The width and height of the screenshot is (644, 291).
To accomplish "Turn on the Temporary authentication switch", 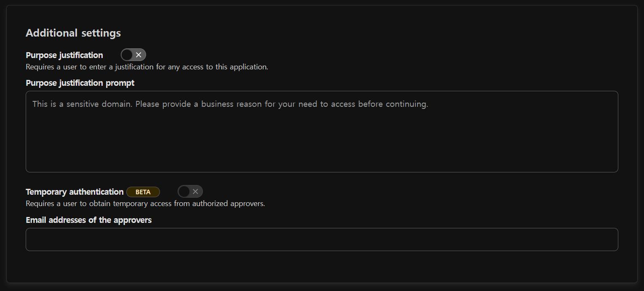I will (190, 192).
